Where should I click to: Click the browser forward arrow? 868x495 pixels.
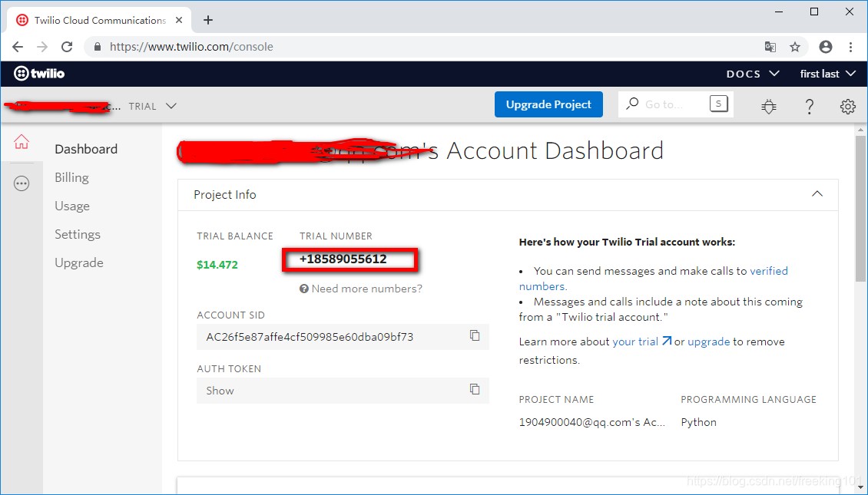coord(42,47)
